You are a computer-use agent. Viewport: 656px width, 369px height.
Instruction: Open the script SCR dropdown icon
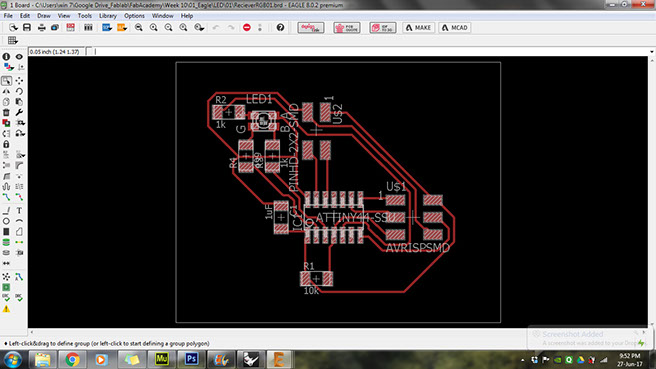[x=107, y=28]
